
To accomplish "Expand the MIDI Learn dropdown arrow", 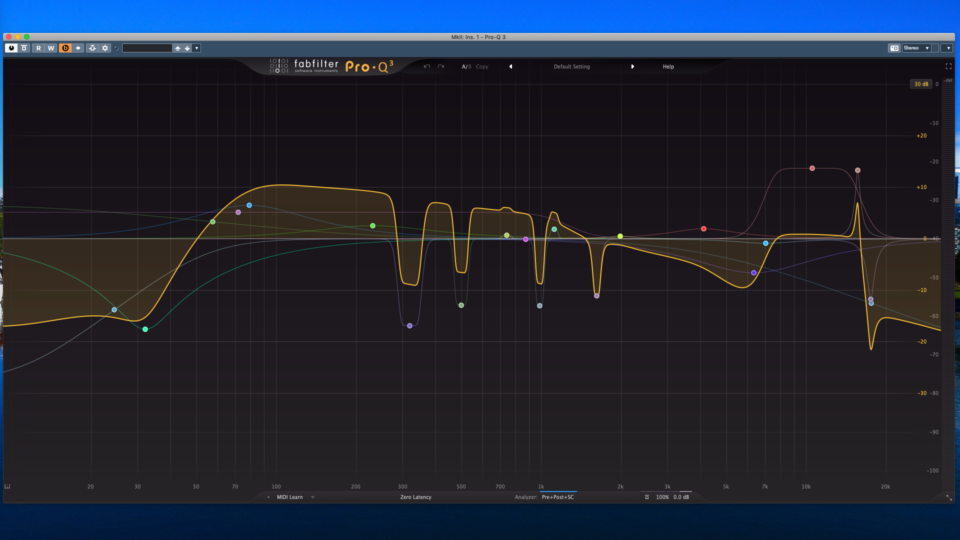I will click(x=312, y=497).
